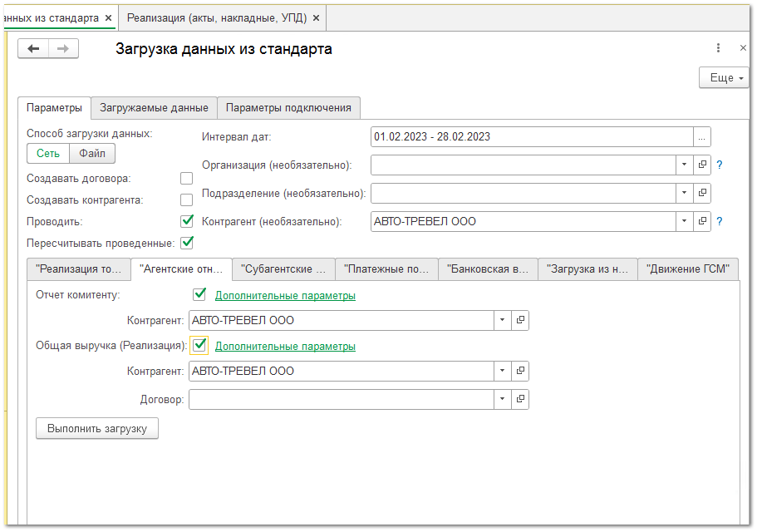Viewport: 757px width, 532px height.
Task: Expand the Организация dropdown list
Action: pyautogui.click(x=684, y=165)
